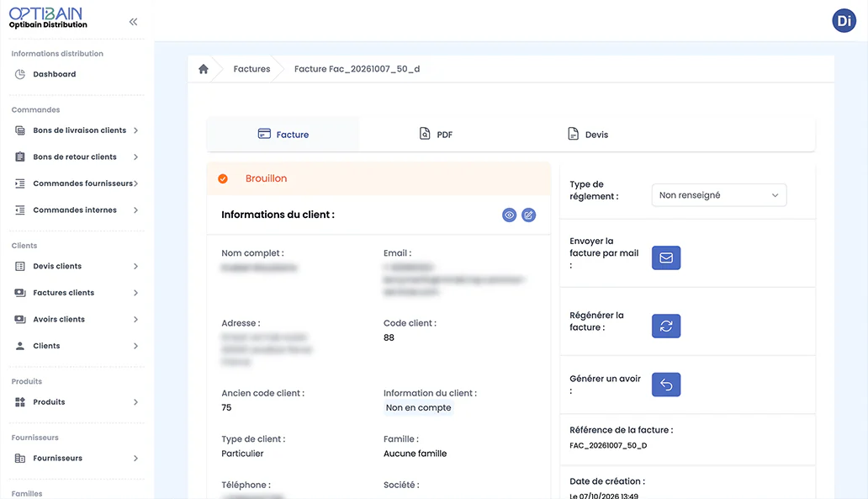Click the Clients person icon
The height and width of the screenshot is (499, 868).
(20, 346)
